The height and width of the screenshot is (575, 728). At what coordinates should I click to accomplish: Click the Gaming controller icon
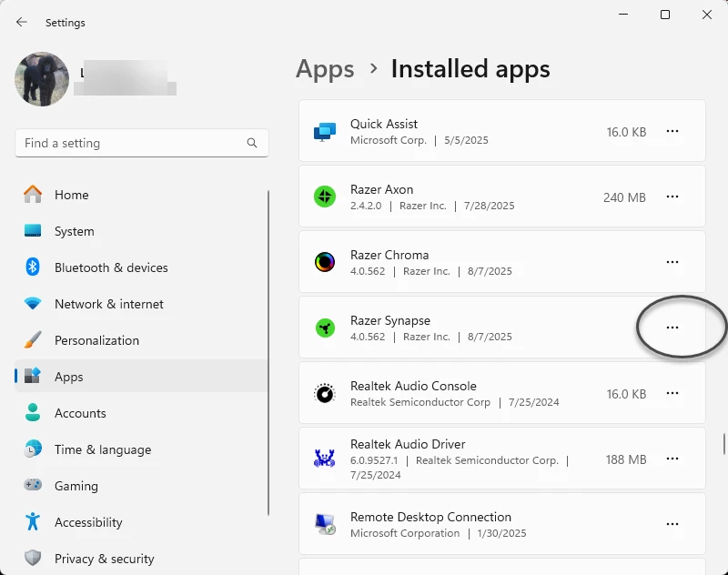click(33, 485)
